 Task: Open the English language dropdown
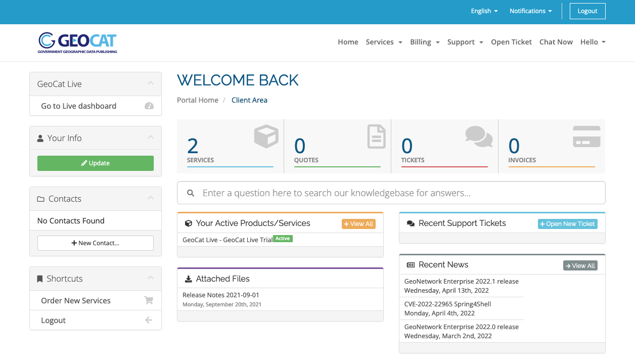click(484, 11)
